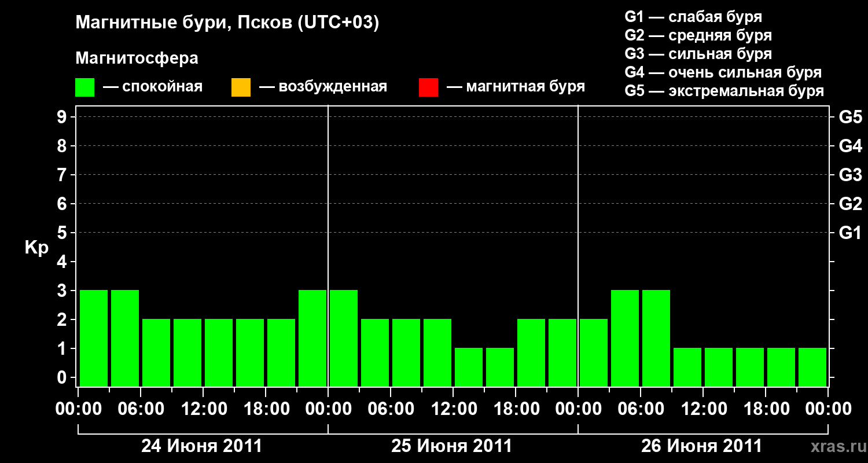The height and width of the screenshot is (463, 868).
Task: Select the chart title 'Магнитные бури, Псков (UTC+03)'
Action: click(x=227, y=23)
